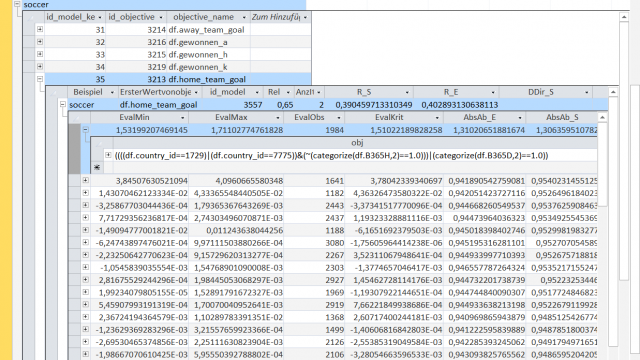
Task: Open Zum Hinzufügen column dropdown
Action: (305, 17)
